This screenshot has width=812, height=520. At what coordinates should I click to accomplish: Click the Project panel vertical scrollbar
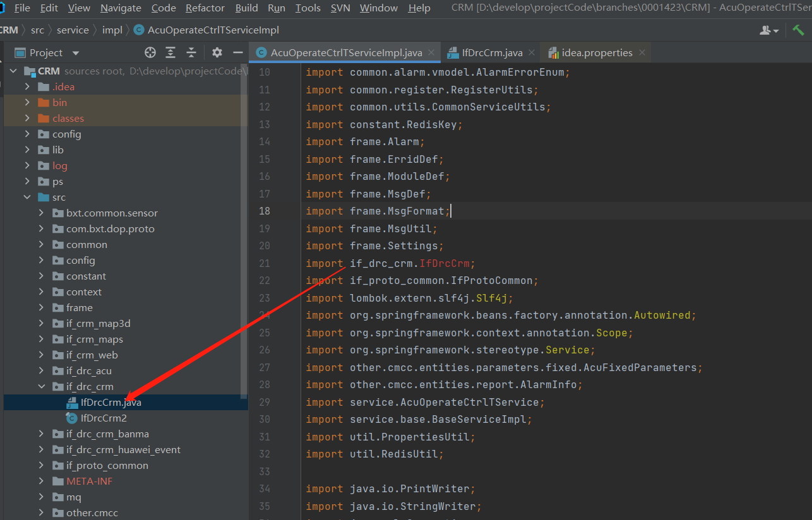244,230
